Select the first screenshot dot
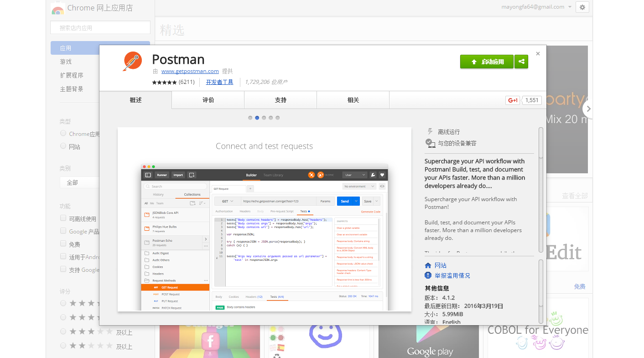644x358 pixels. tap(250, 118)
